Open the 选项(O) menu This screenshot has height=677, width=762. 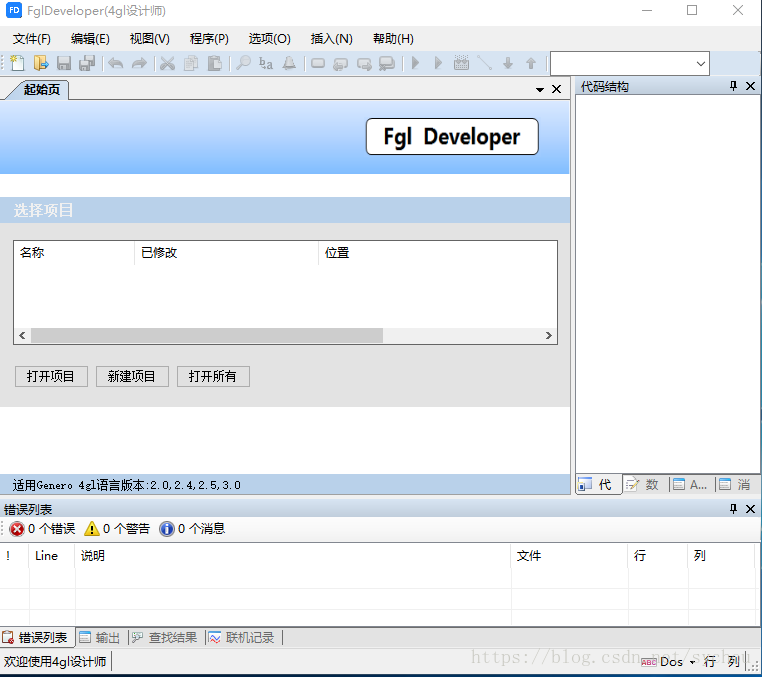tap(270, 39)
